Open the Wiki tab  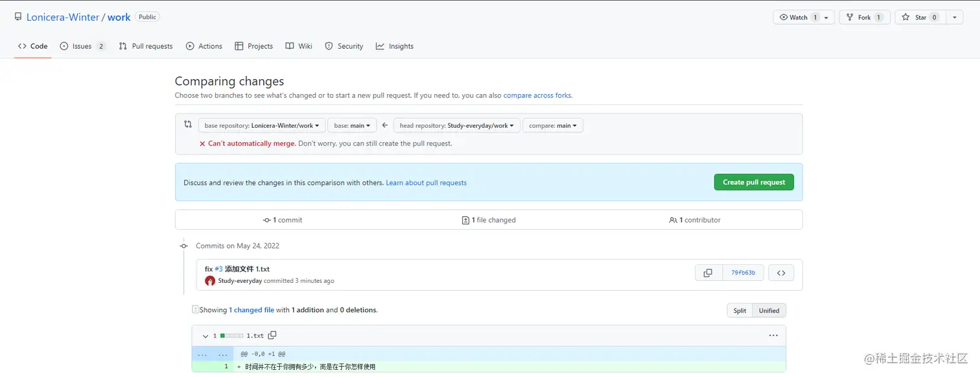click(299, 46)
